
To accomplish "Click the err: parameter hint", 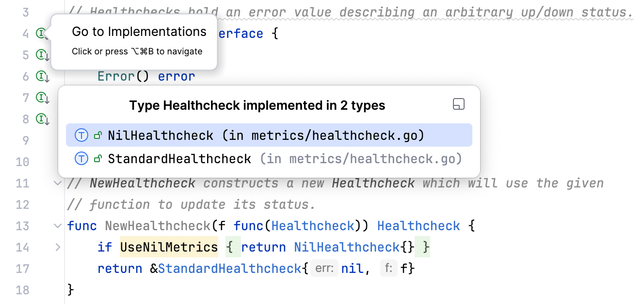I will pos(324,268).
